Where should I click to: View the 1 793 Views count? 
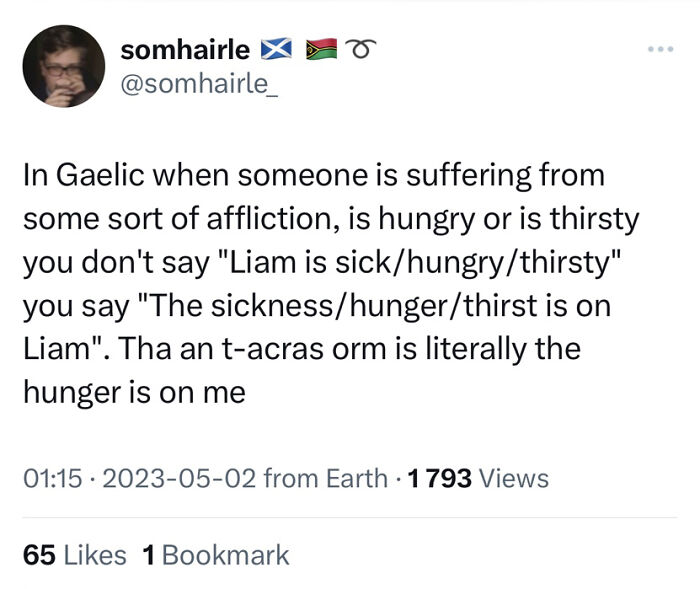click(480, 478)
